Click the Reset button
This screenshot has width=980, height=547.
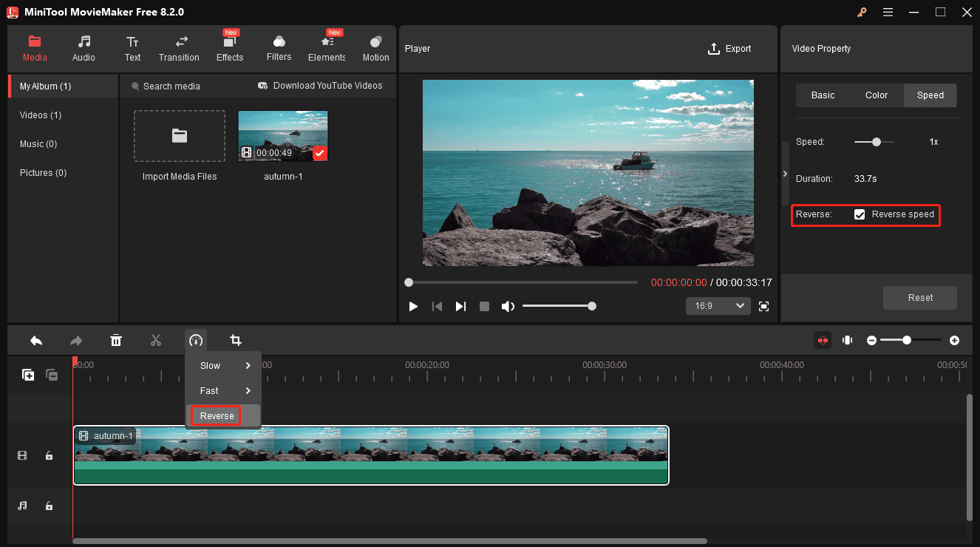coord(920,298)
